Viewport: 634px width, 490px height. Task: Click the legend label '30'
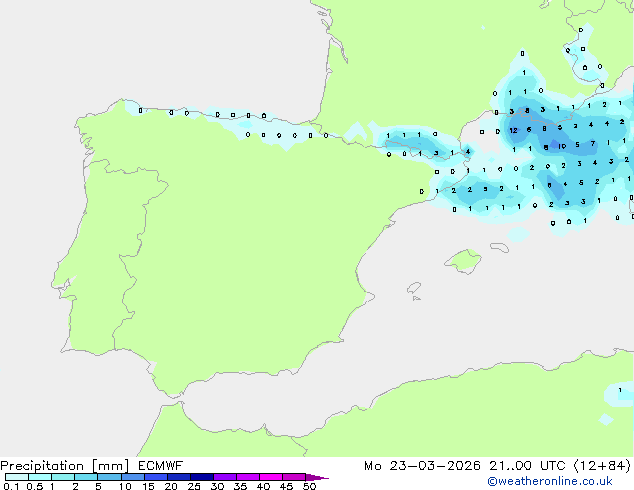[217, 486]
